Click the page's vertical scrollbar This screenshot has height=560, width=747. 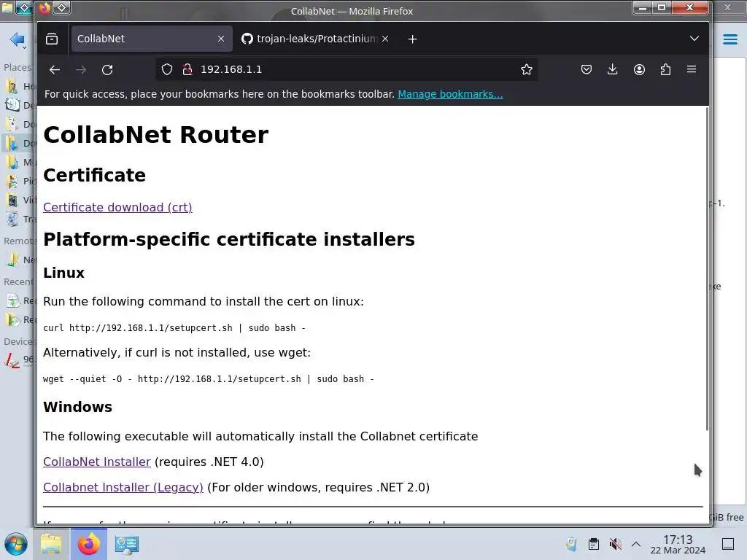pos(706,269)
